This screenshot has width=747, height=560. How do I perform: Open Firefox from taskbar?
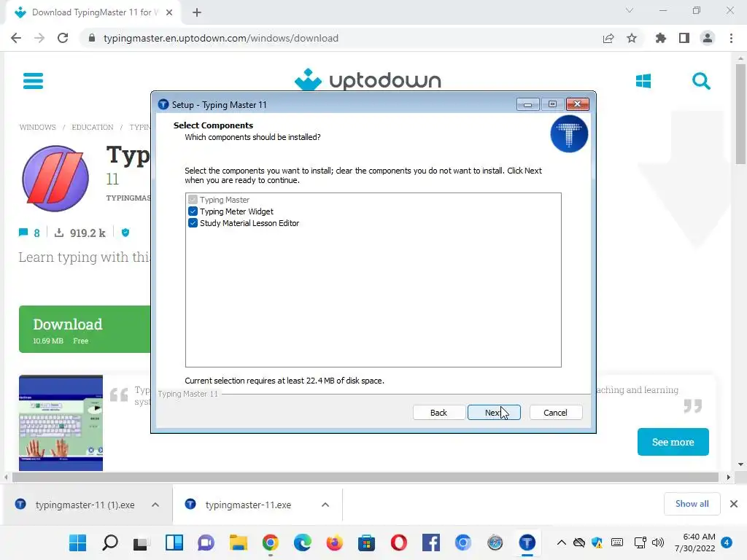coord(334,542)
